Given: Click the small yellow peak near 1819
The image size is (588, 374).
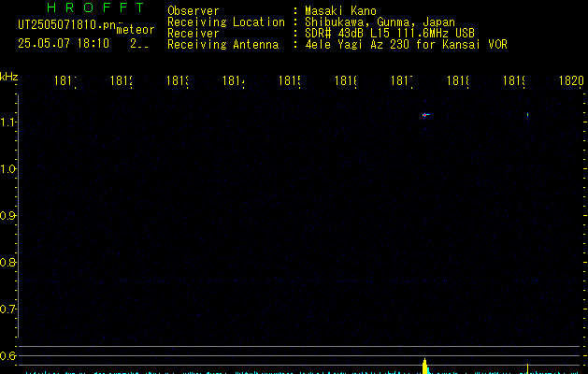Looking at the screenshot, I should (x=527, y=368).
